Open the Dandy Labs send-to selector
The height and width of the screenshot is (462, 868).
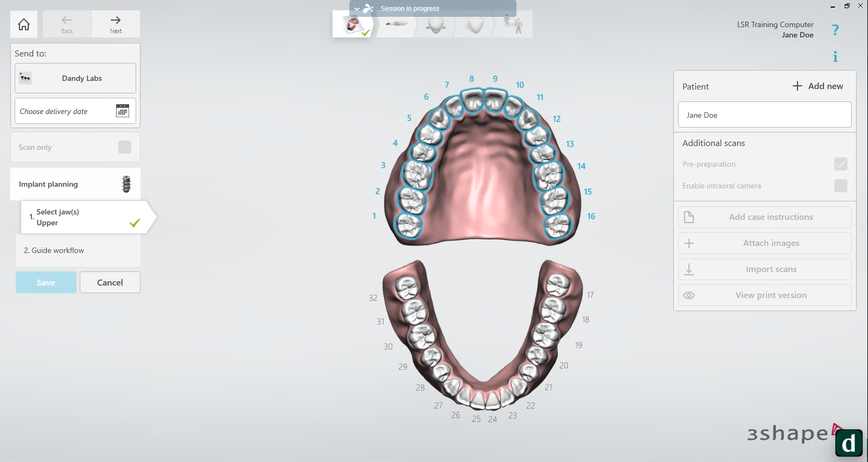(75, 78)
